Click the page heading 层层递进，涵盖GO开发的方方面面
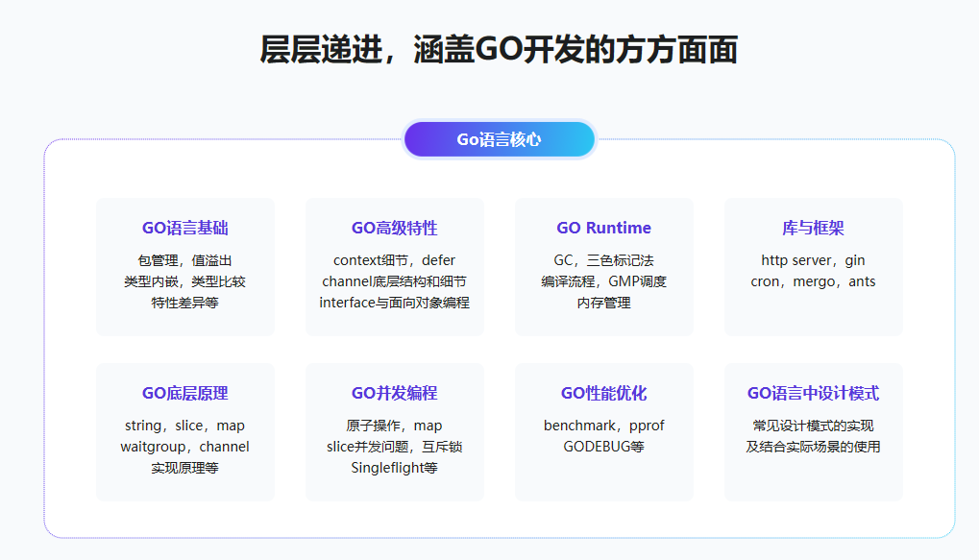This screenshot has width=979, height=560. point(499,50)
